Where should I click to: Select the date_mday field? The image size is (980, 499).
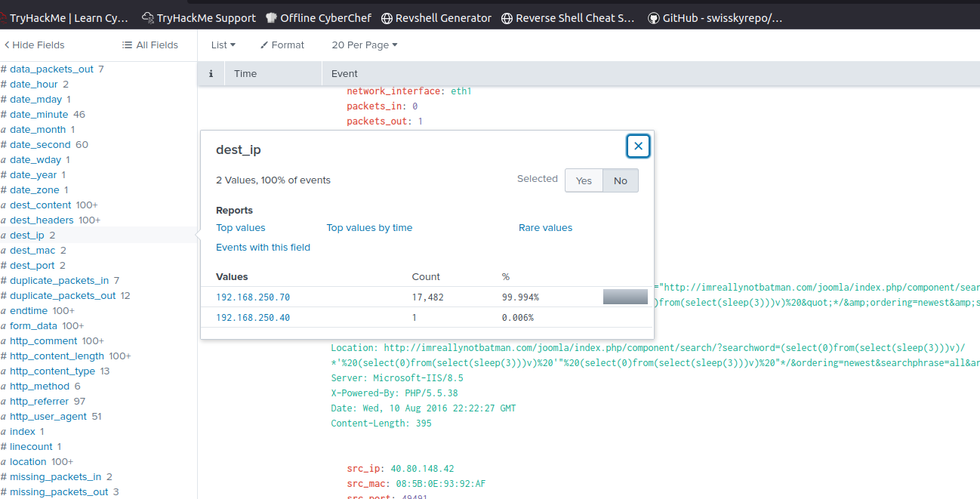coord(35,100)
